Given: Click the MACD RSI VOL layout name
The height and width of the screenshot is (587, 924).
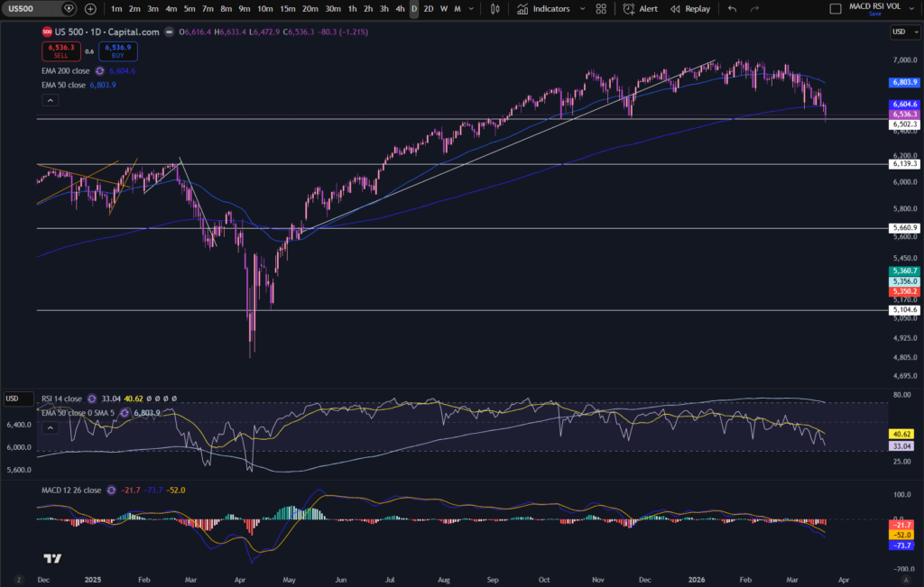Looking at the screenshot, I should 874,6.
